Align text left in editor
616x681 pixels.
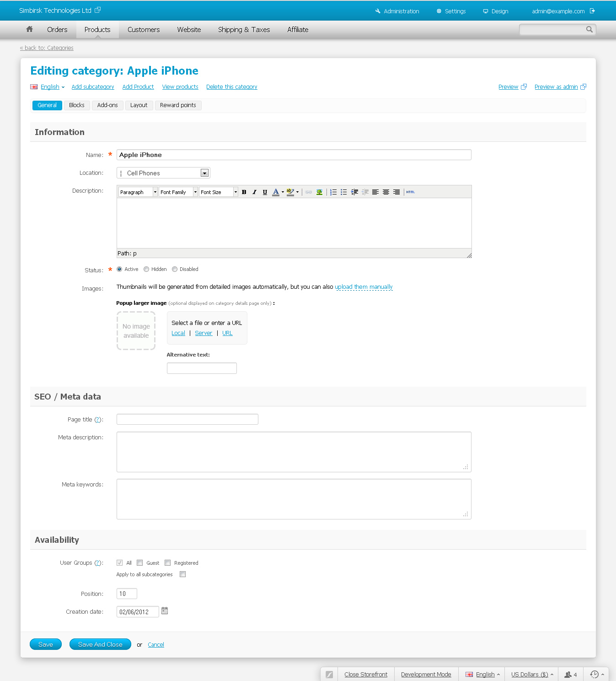[375, 192]
